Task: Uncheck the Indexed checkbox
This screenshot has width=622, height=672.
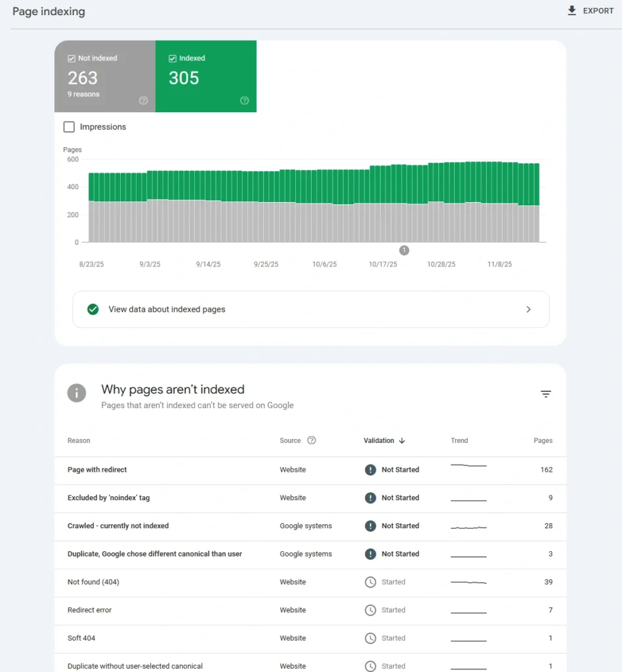Action: [173, 58]
